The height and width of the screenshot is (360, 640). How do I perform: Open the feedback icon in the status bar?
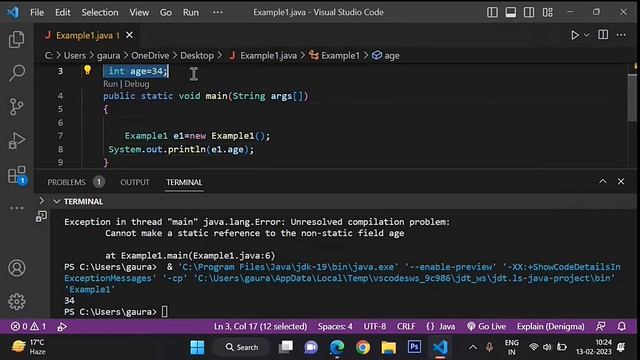click(x=601, y=327)
